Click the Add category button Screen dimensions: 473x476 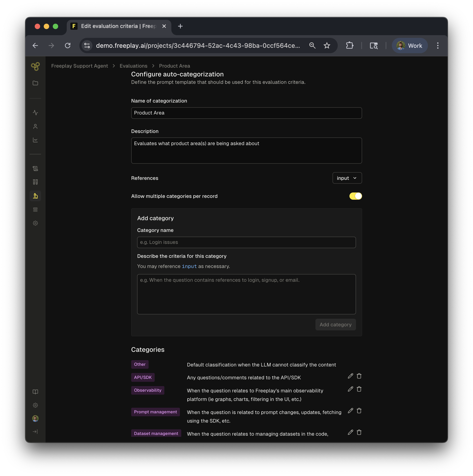[x=335, y=325]
